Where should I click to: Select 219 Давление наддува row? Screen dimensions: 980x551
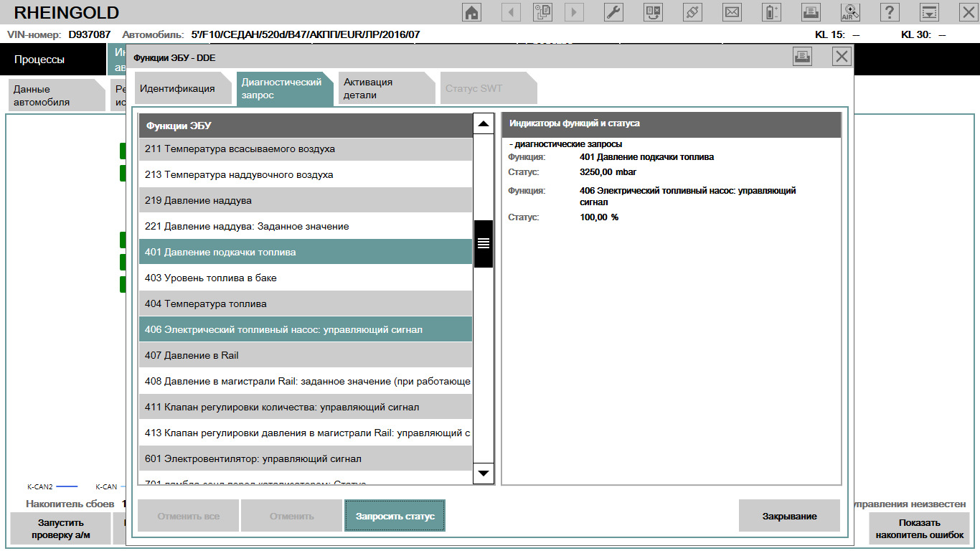tap(306, 201)
